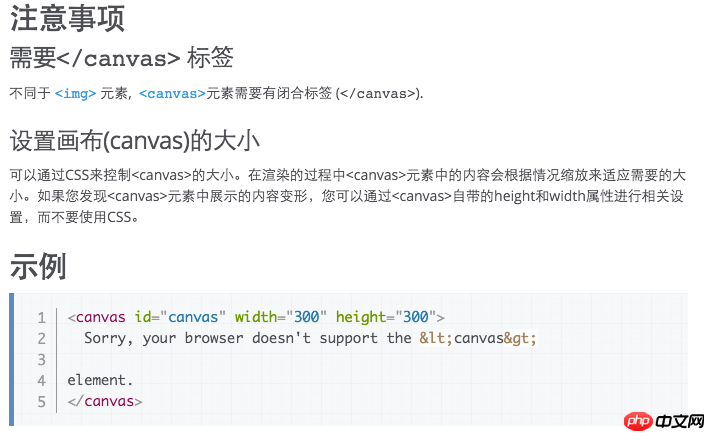This screenshot has height=441, width=715.
Task: Click the id="canvas" attribute in code
Action: (180, 317)
